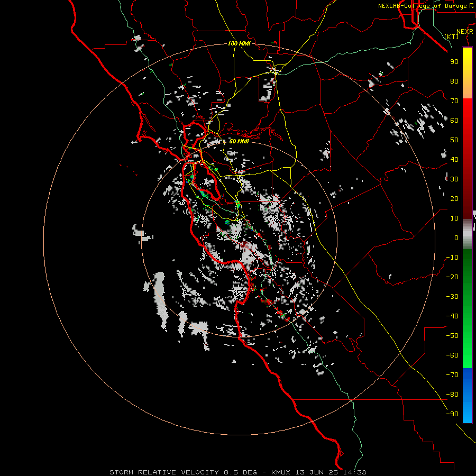Click the -10 label on velocity scale
Screen dimensions: 476x476
click(x=452, y=258)
